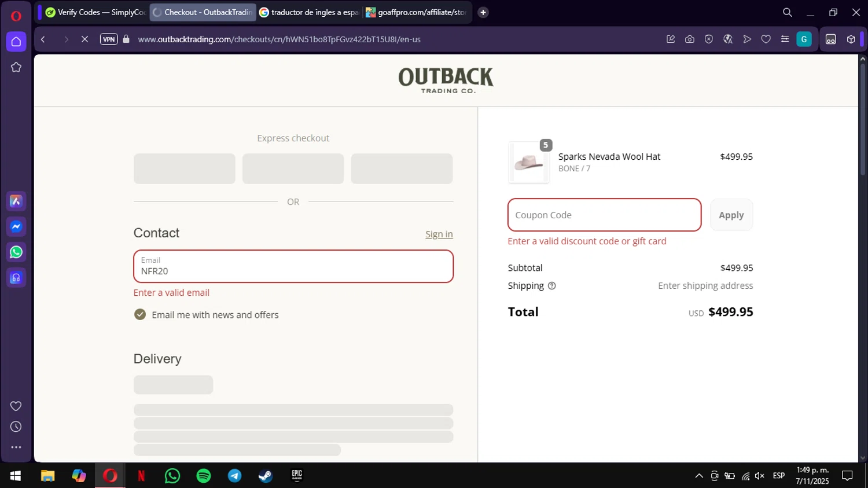Open Messenger in the sidebar
This screenshot has height=488, width=868.
tap(16, 226)
